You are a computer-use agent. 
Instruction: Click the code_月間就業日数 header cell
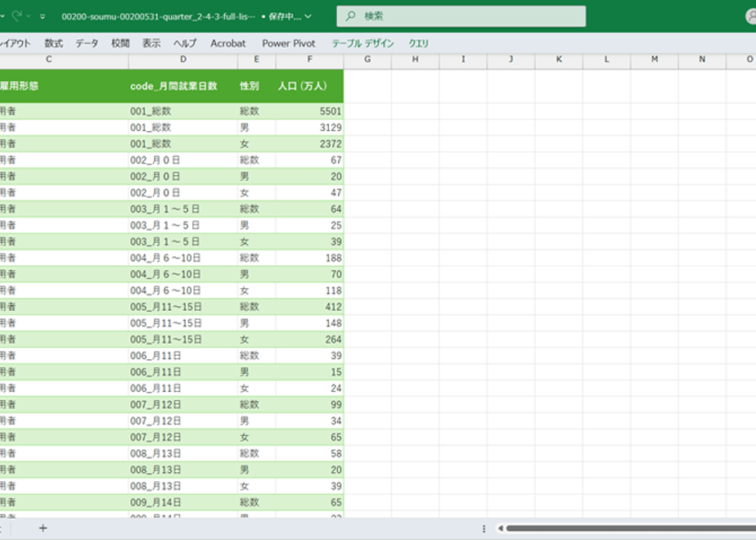183,86
